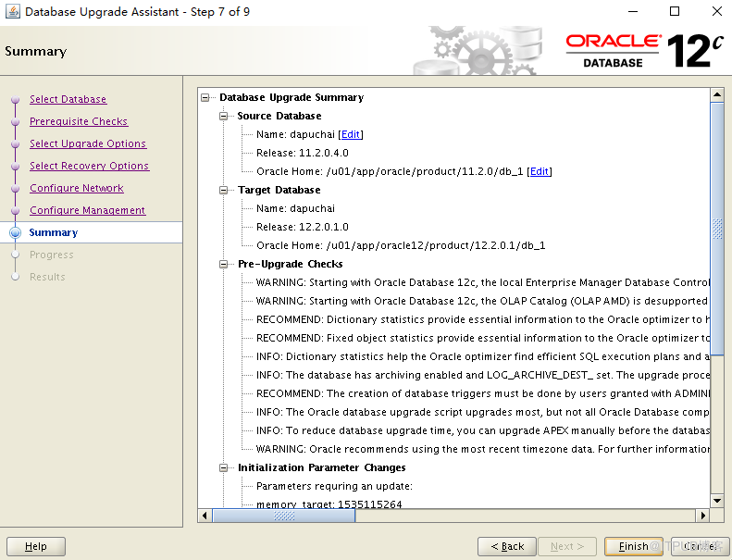Click Database Upgrade Assistant title bar icon
732x560 pixels.
pos(13,11)
